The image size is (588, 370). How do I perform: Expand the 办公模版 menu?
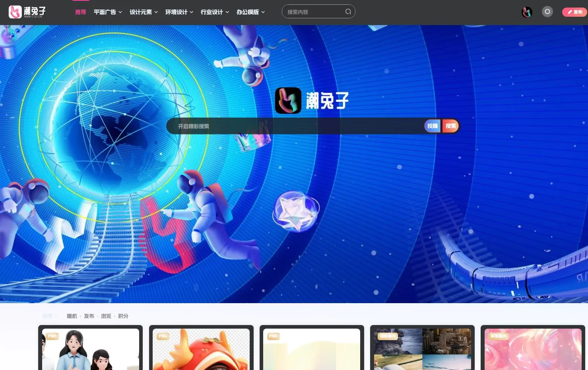[250, 12]
